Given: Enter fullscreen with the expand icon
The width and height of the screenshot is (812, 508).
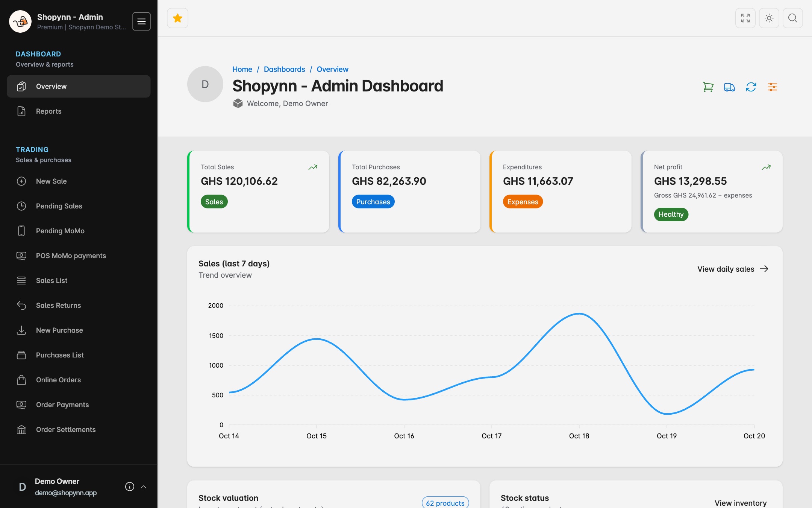Looking at the screenshot, I should (x=745, y=18).
